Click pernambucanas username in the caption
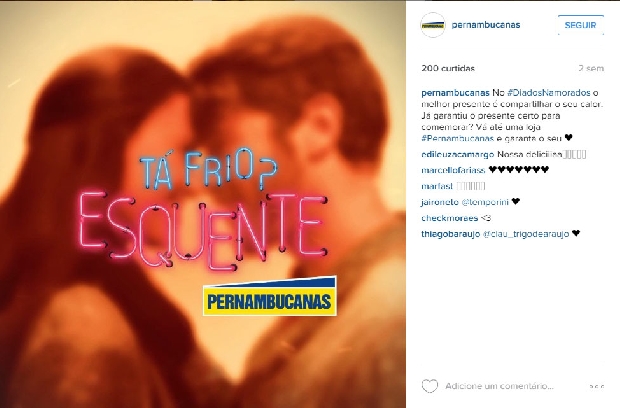 click(456, 93)
